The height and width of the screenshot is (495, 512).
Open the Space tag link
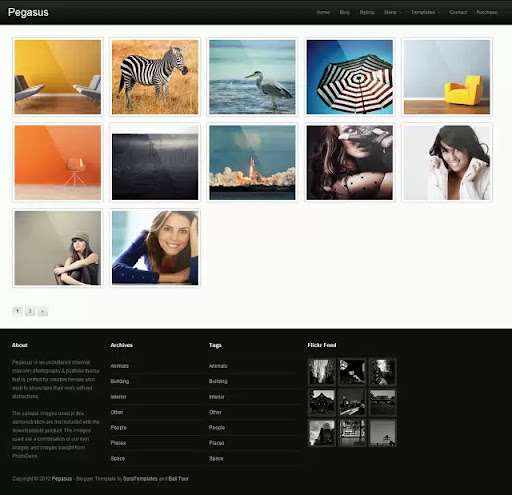pos(216,458)
